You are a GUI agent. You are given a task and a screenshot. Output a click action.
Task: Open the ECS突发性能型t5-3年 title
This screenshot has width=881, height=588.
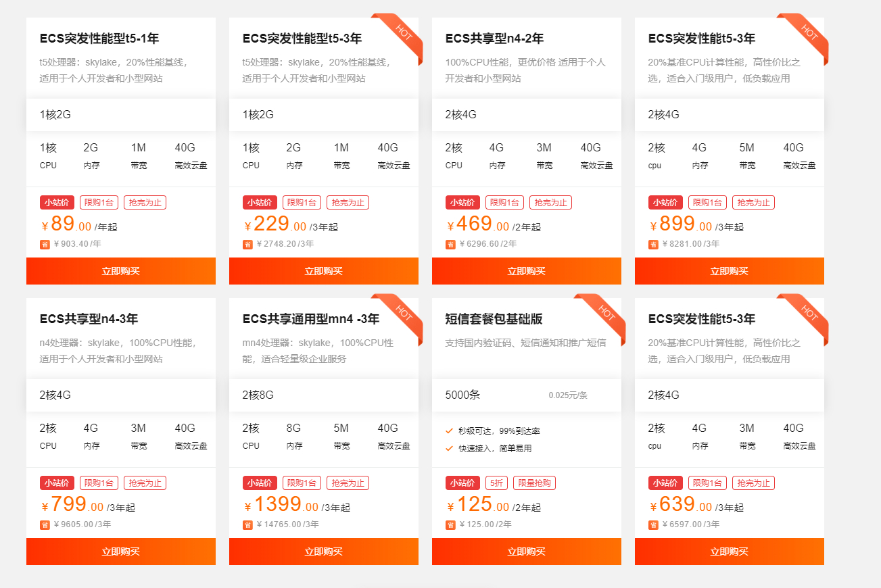pos(302,39)
